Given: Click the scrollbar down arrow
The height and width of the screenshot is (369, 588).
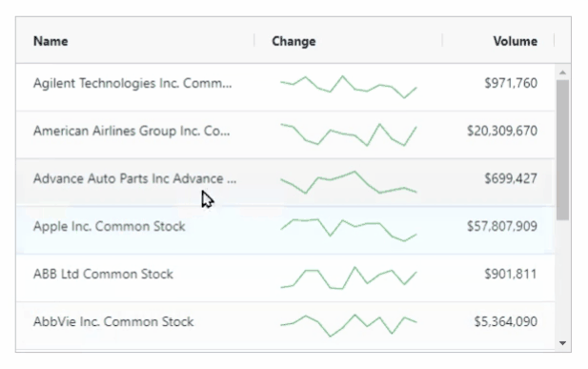Looking at the screenshot, I should (562, 342).
